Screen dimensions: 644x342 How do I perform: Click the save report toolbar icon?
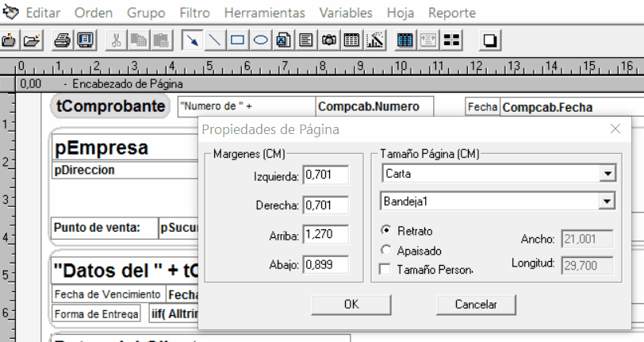pyautogui.click(x=8, y=40)
